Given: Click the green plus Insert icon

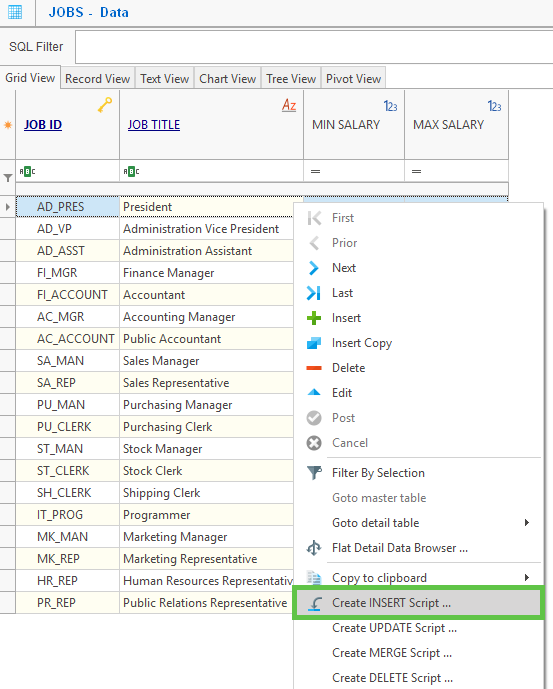Looking at the screenshot, I should (314, 318).
